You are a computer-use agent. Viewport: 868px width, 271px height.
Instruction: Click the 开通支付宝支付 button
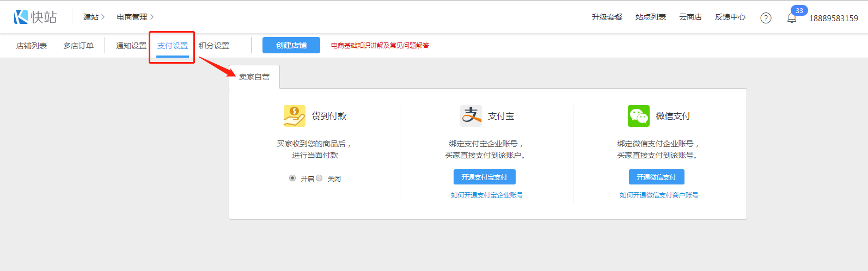point(484,177)
